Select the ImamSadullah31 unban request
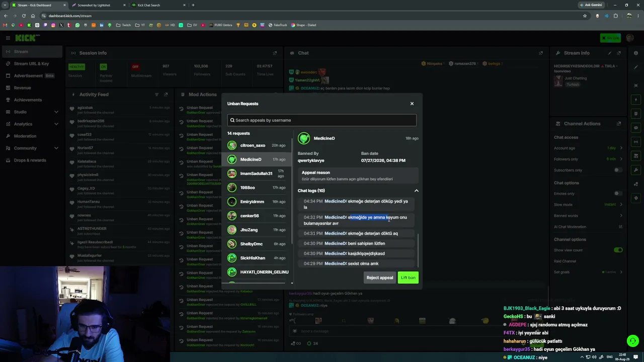Screen dimensions: 644x362 click(x=257, y=173)
